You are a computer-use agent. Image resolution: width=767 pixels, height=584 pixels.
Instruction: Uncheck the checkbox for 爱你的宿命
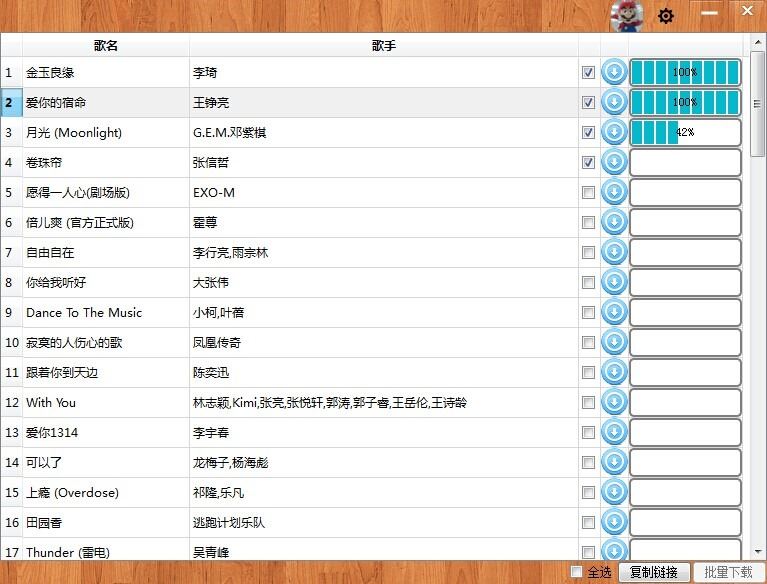click(588, 102)
